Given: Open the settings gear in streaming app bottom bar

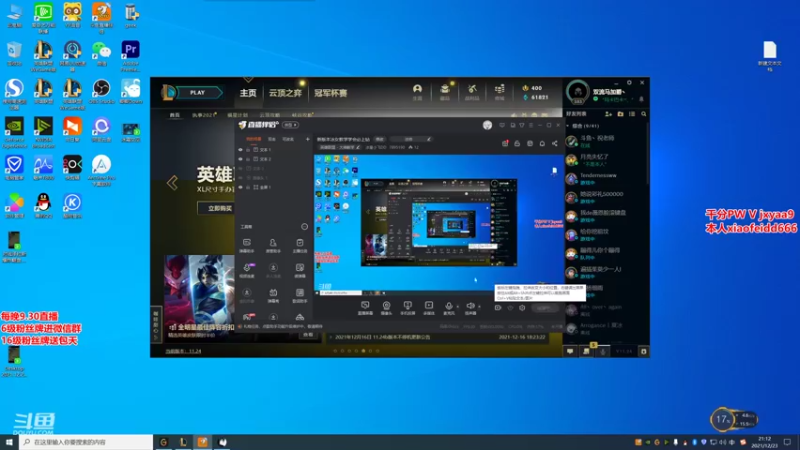Looking at the screenshot, I should click(522, 308).
